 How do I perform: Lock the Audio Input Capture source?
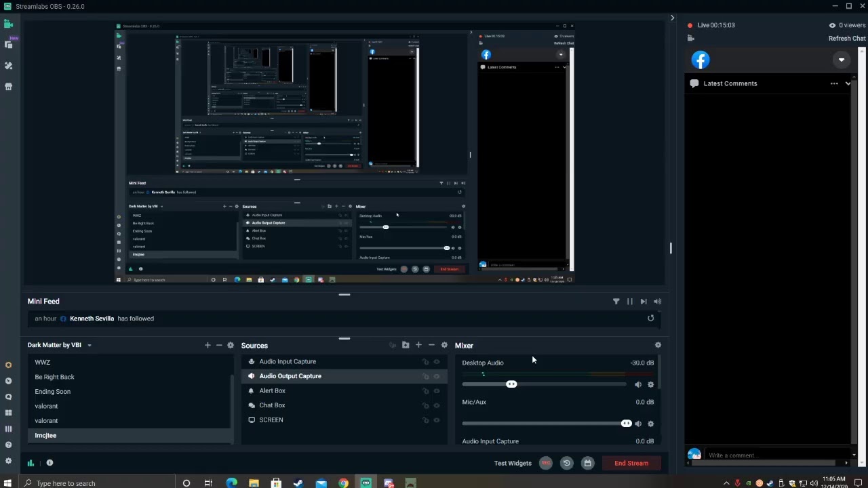coord(426,361)
